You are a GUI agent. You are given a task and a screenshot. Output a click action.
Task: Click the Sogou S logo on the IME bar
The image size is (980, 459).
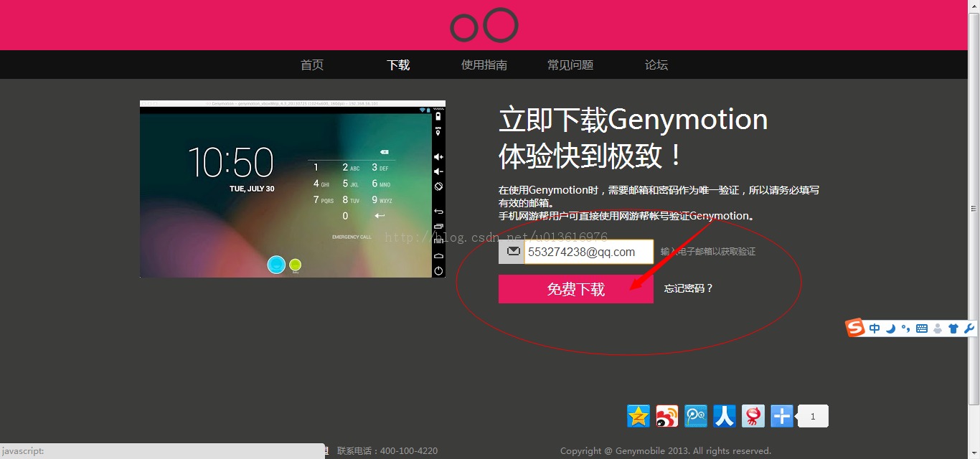pos(855,328)
